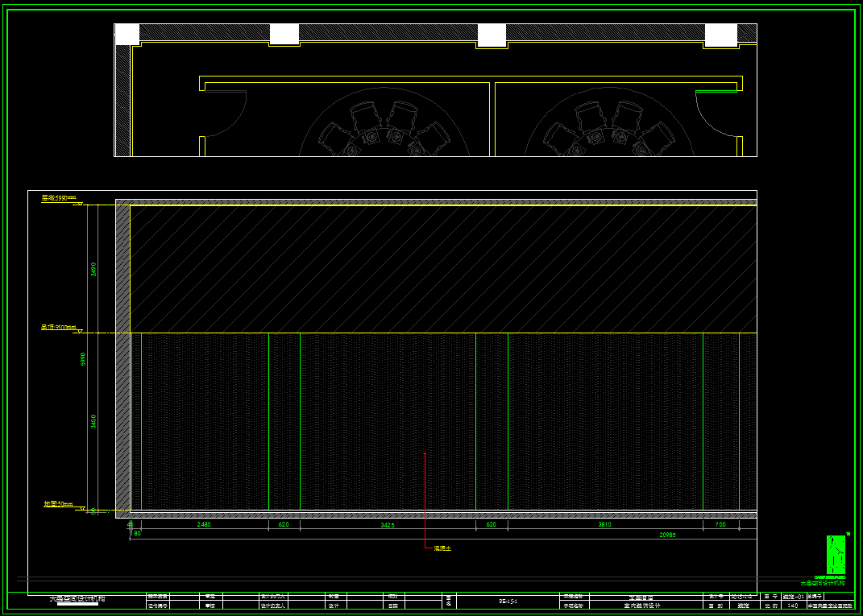Screen dimensions: 863x616
Task: Select the 3450 vertical dimension text
Action: coord(93,421)
